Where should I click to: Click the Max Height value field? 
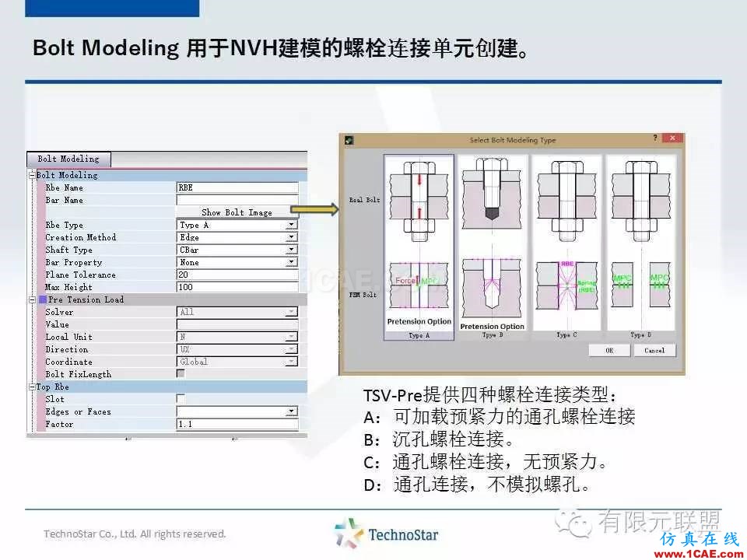click(x=237, y=287)
